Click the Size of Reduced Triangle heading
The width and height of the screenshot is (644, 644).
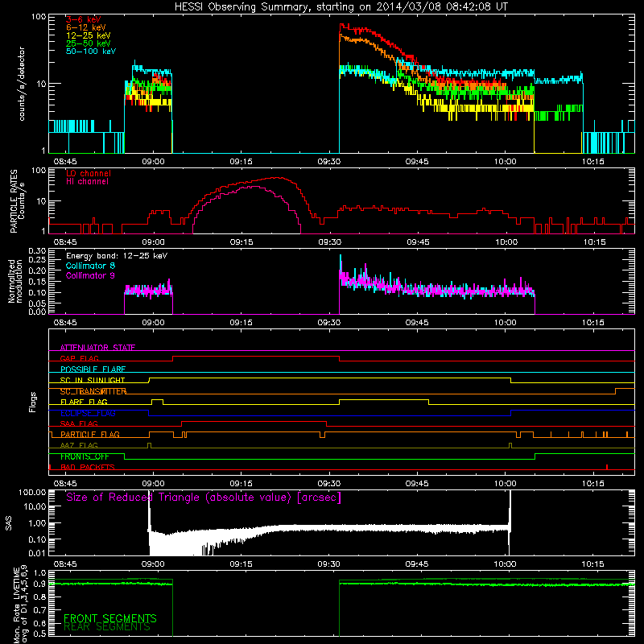(204, 497)
